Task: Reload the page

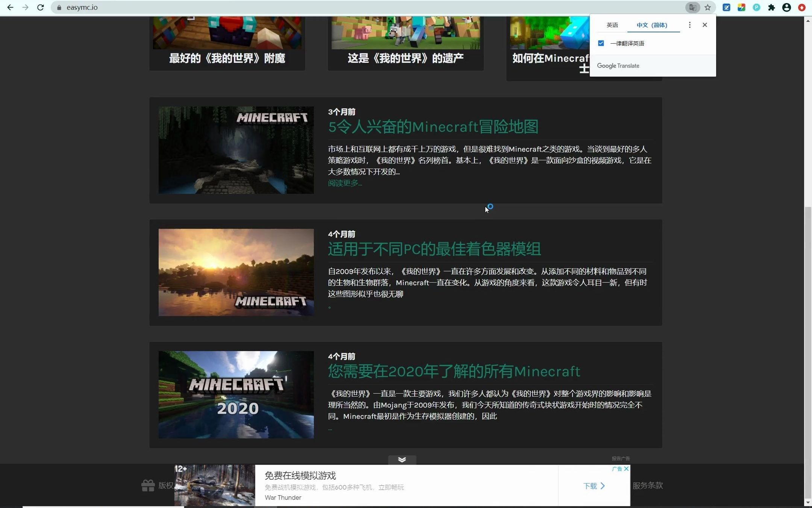Action: coord(41,7)
